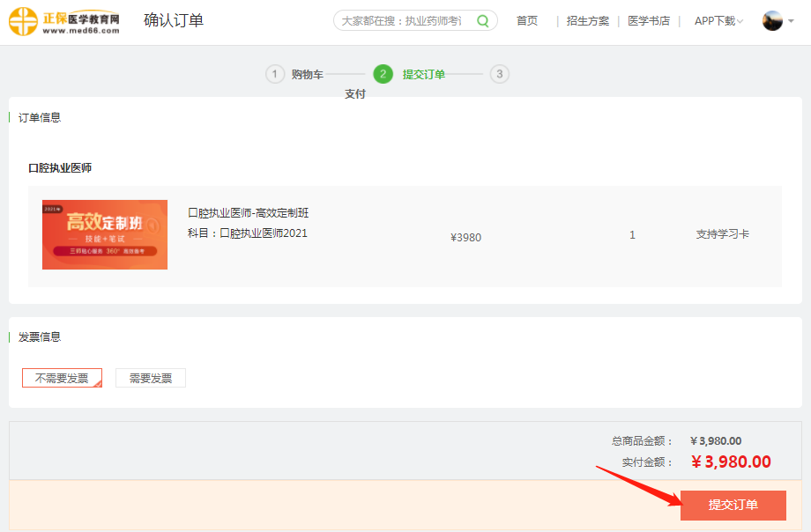The width and height of the screenshot is (811, 532).
Task: Click the 口腔执业医师-高效定制班 course title
Action: (249, 213)
